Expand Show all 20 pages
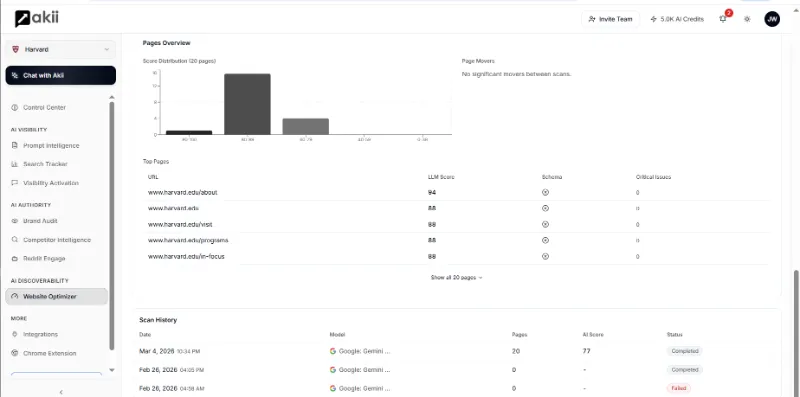The height and width of the screenshot is (397, 800). pos(456,278)
